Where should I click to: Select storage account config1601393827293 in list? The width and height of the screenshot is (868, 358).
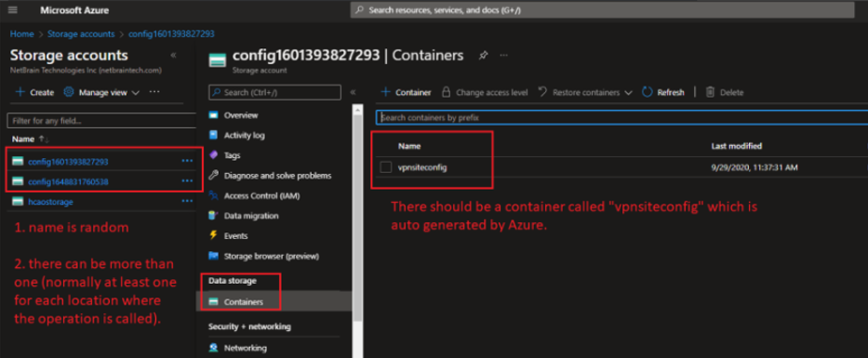[68, 162]
